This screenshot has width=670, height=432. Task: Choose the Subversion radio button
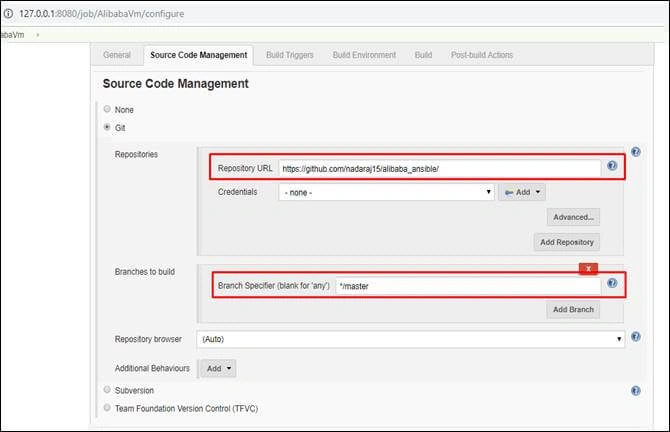point(107,390)
